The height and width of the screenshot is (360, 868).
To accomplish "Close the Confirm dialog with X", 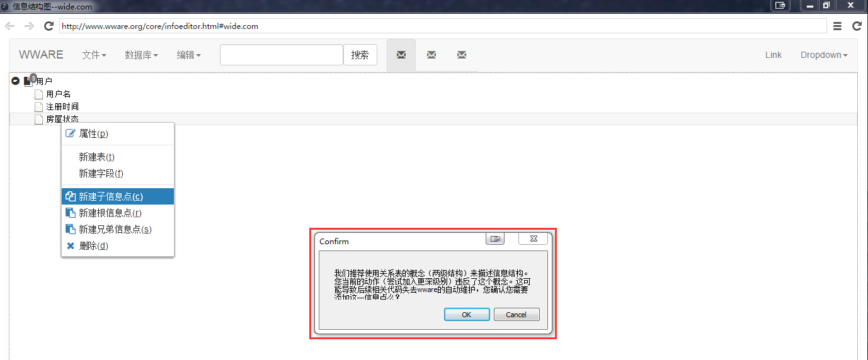I will (533, 239).
